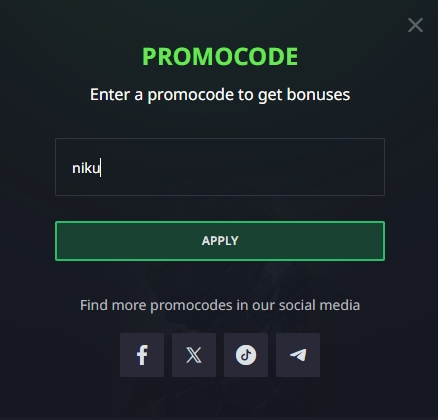Focus the promocode input field

pos(220,167)
